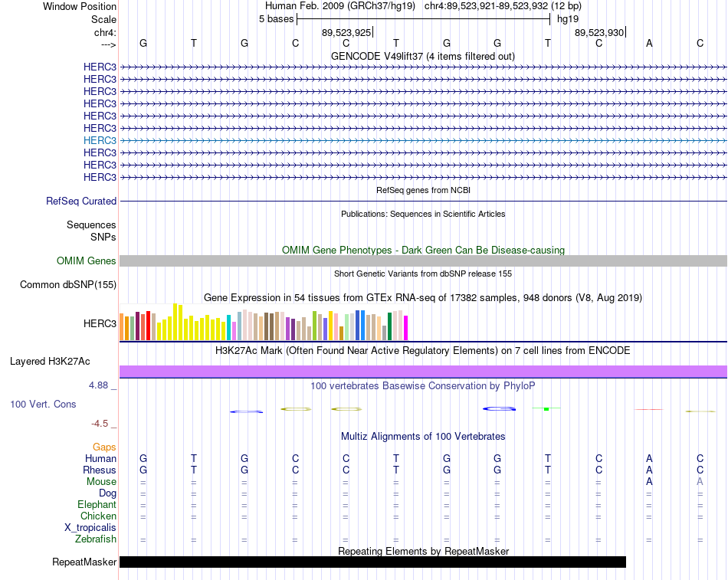Select the OMIM Genes track label
Viewport: 728px width, 580px height.
[x=87, y=261]
